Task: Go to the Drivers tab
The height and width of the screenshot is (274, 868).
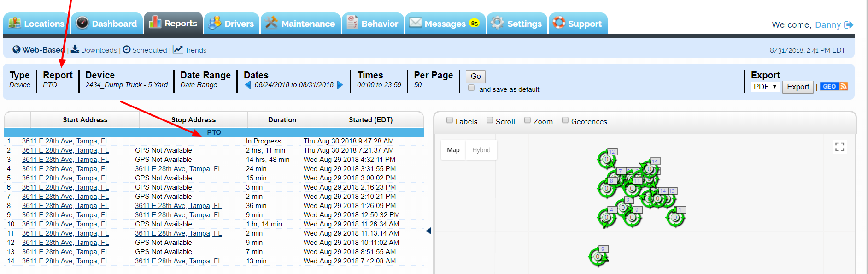Action: [231, 24]
